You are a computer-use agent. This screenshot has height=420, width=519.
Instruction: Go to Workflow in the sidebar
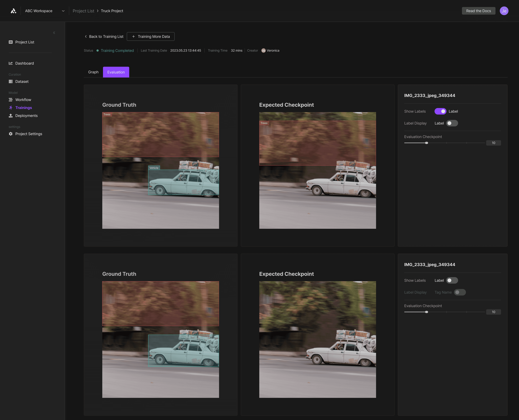click(x=23, y=100)
